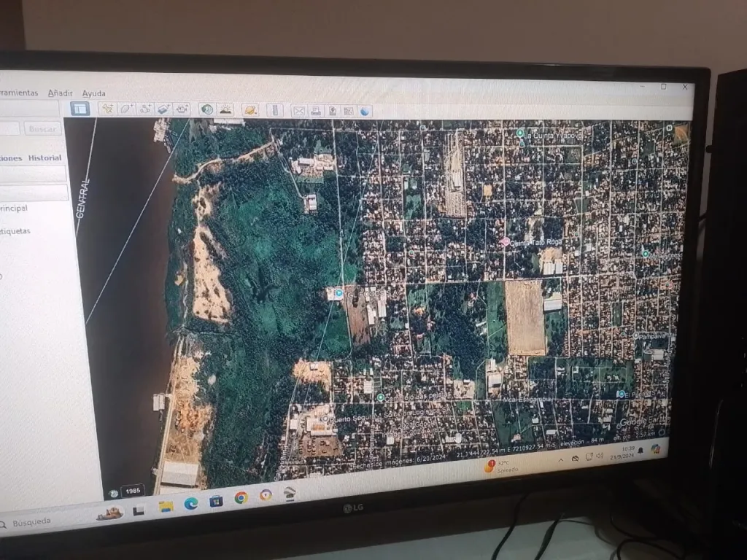Click the La Quinta Yvapovo placemark
Viewport: 747px width, 560px height.
pos(520,133)
